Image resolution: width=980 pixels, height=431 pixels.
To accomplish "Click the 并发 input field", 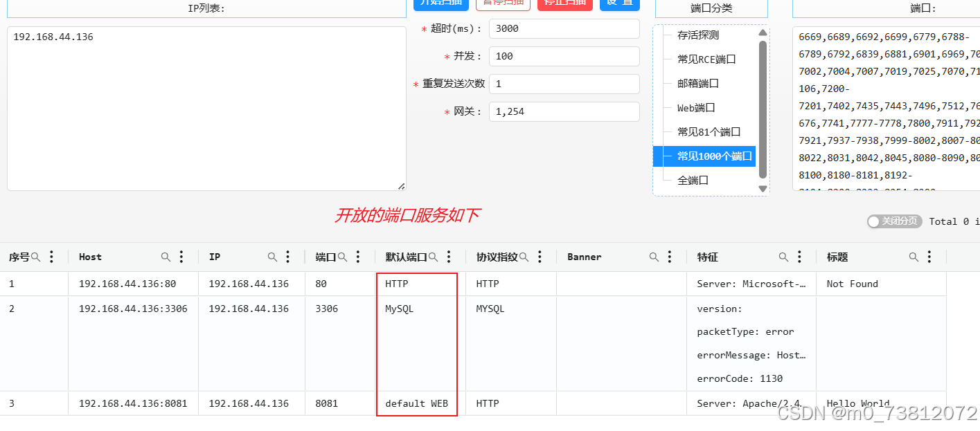I will coord(564,56).
